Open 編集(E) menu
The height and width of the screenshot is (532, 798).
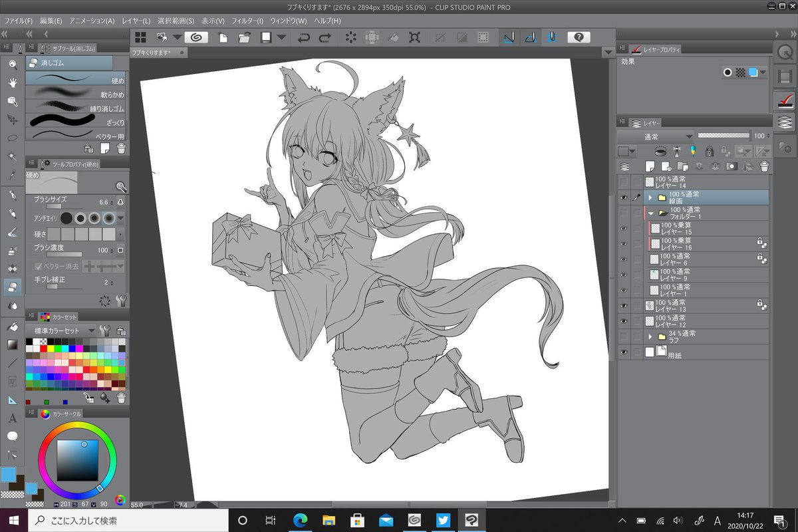[51, 21]
